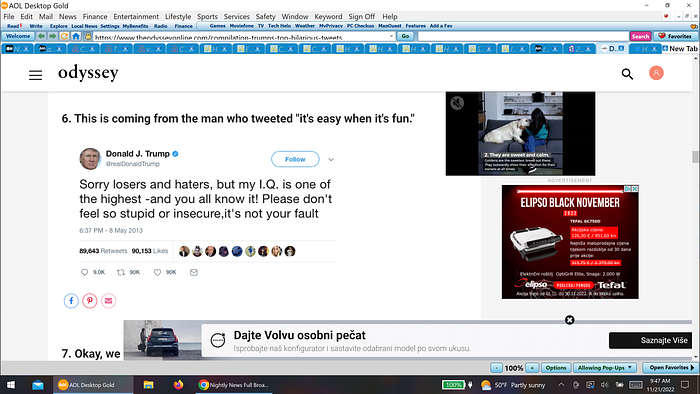Viewport: 700px width, 394px height.
Task: Share the tweet on Facebook
Action: click(71, 301)
